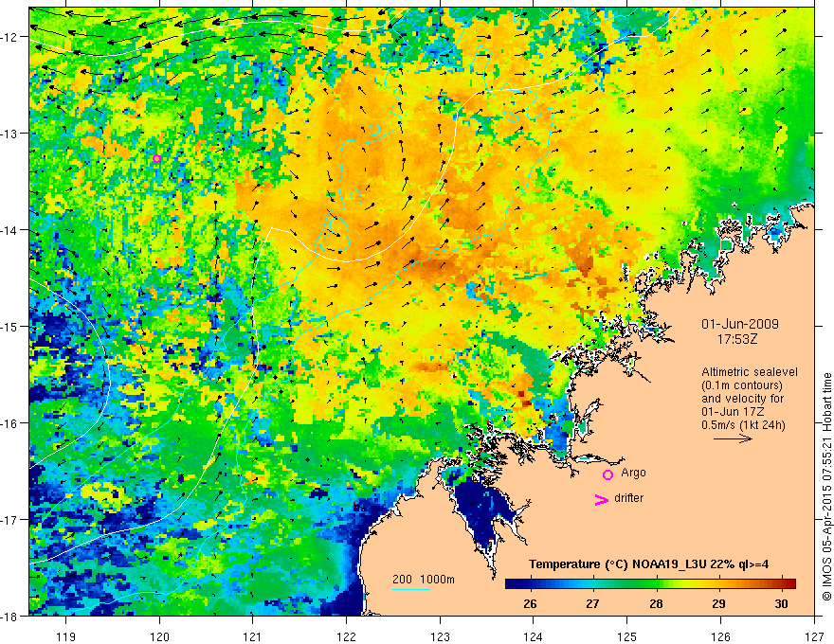Click the colorbar tick label 27
This screenshot has width=834, height=644.
(x=592, y=603)
